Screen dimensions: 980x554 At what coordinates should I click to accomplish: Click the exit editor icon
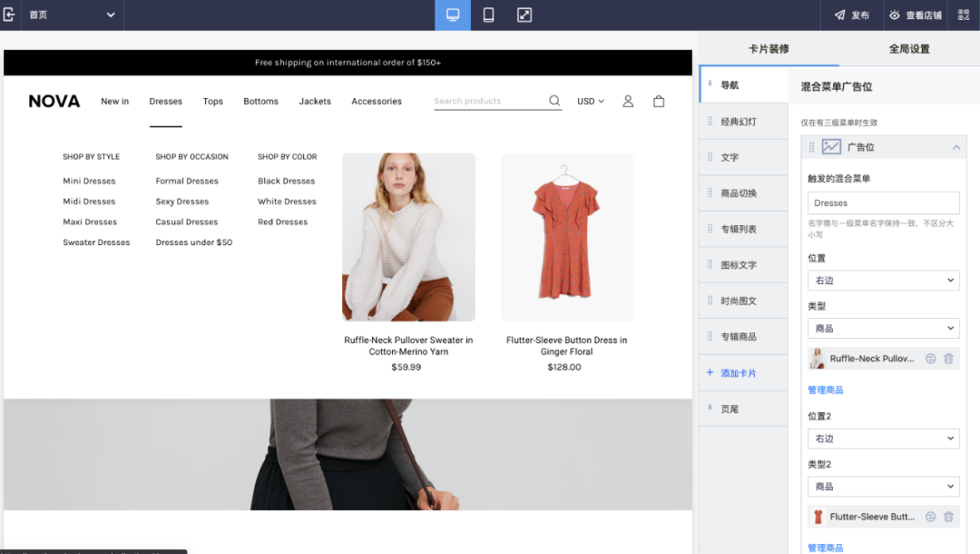(x=9, y=15)
